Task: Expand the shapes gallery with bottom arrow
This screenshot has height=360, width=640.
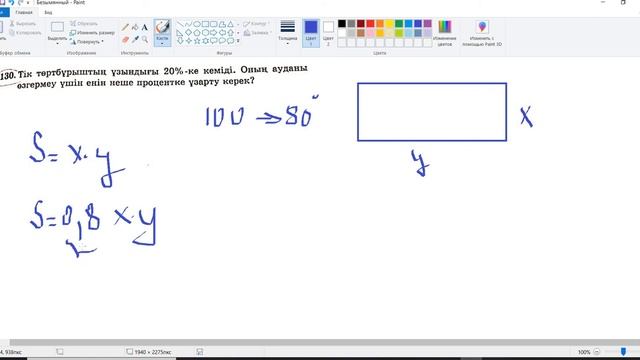Action: (x=238, y=41)
